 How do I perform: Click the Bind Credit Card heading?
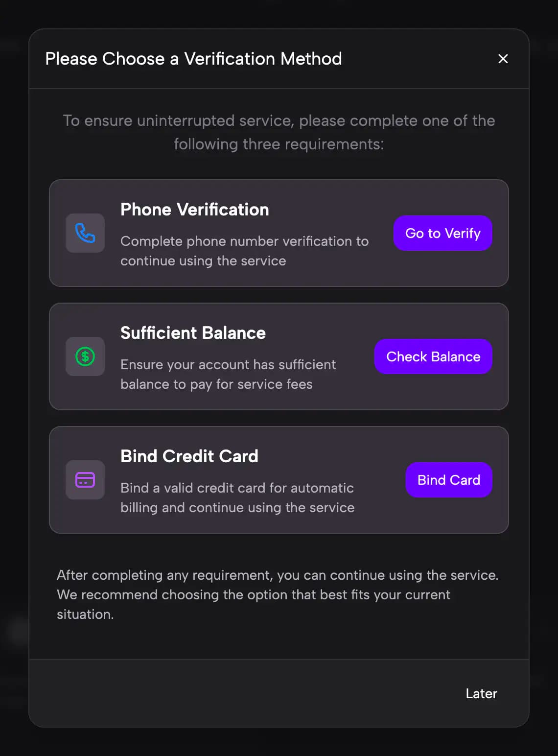point(189,456)
